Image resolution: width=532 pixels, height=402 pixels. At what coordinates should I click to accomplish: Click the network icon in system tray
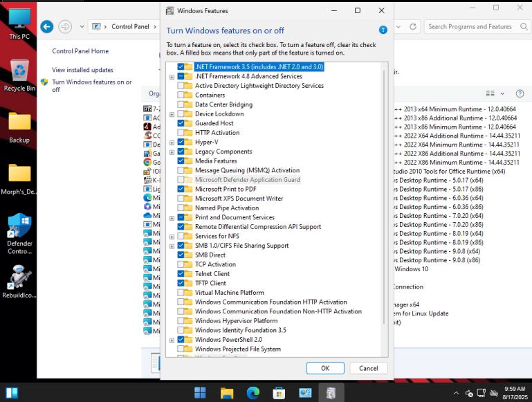click(481, 393)
